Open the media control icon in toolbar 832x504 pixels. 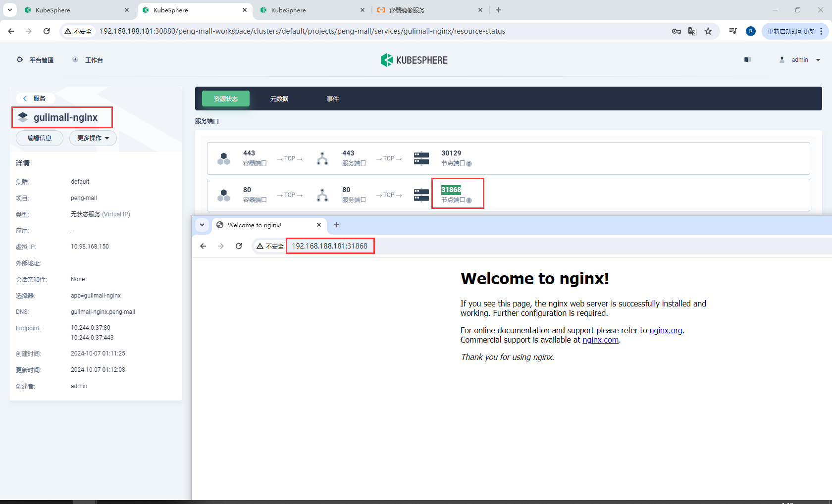pos(733,31)
